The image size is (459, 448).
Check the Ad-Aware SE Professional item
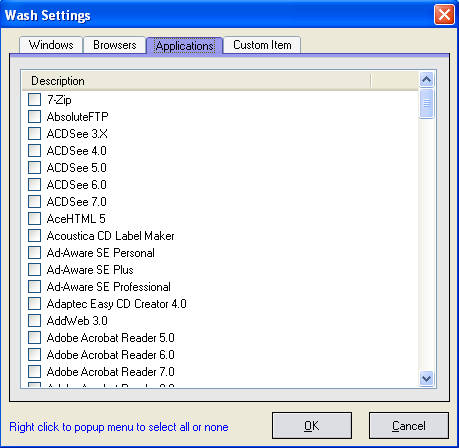(x=34, y=286)
